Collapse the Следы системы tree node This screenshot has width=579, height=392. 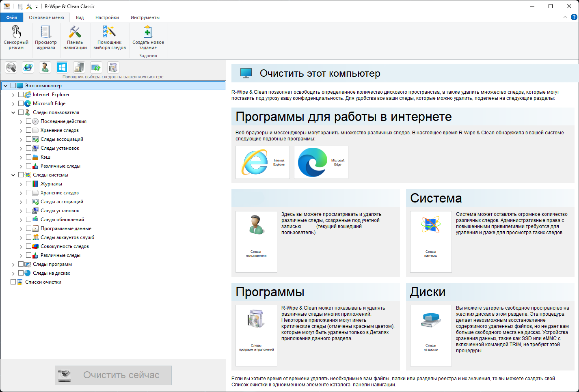pos(13,175)
